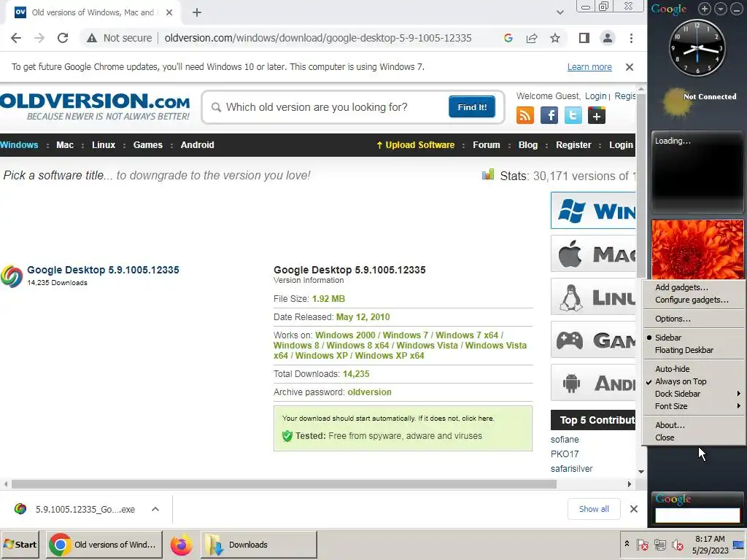Image resolution: width=747 pixels, height=560 pixels.
Task: Open Google Desktop 5.9.1005.12335 title link
Action: [103, 270]
